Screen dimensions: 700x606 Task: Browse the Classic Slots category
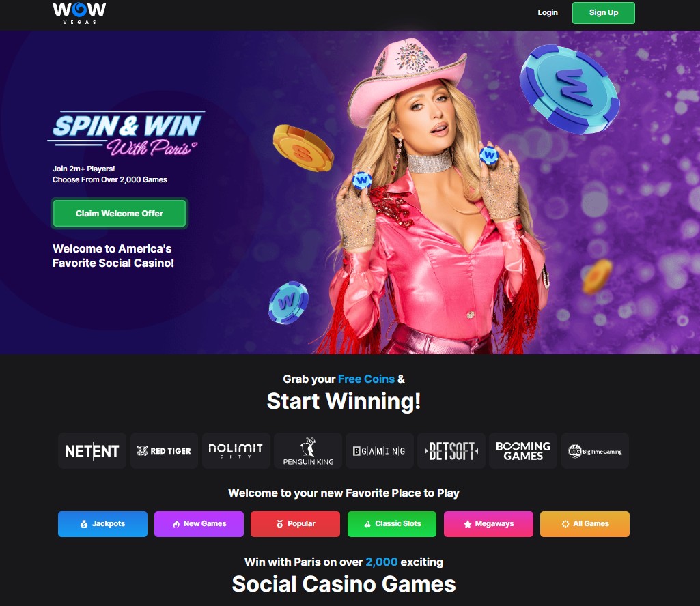392,524
